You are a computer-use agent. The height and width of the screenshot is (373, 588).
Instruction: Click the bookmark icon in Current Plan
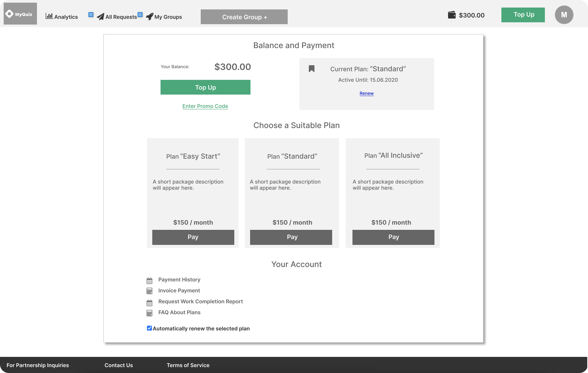click(311, 69)
